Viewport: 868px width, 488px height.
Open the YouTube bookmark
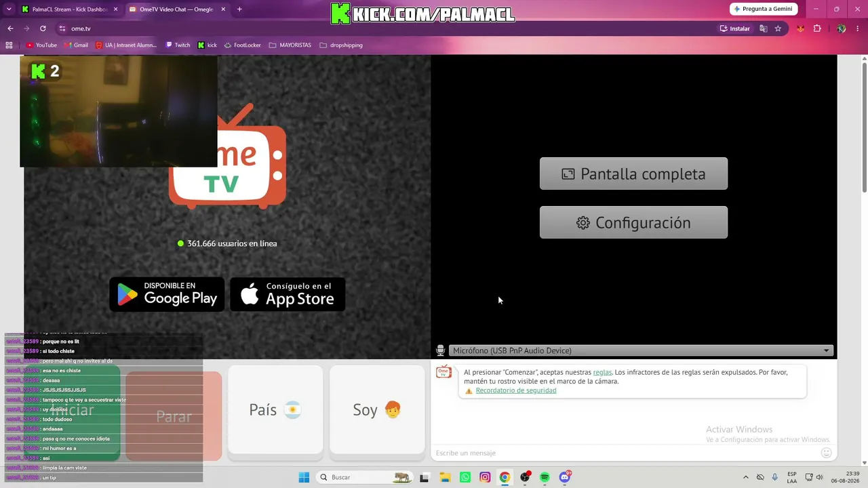pos(41,45)
